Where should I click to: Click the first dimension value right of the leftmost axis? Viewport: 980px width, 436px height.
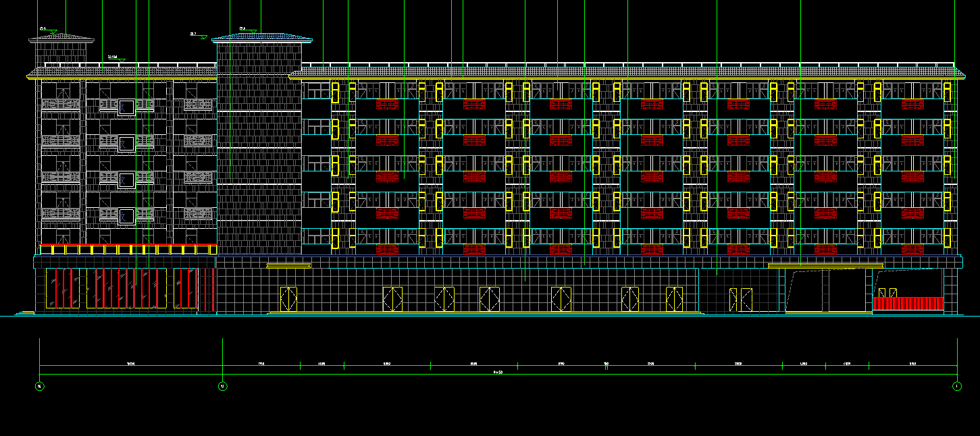(130, 364)
